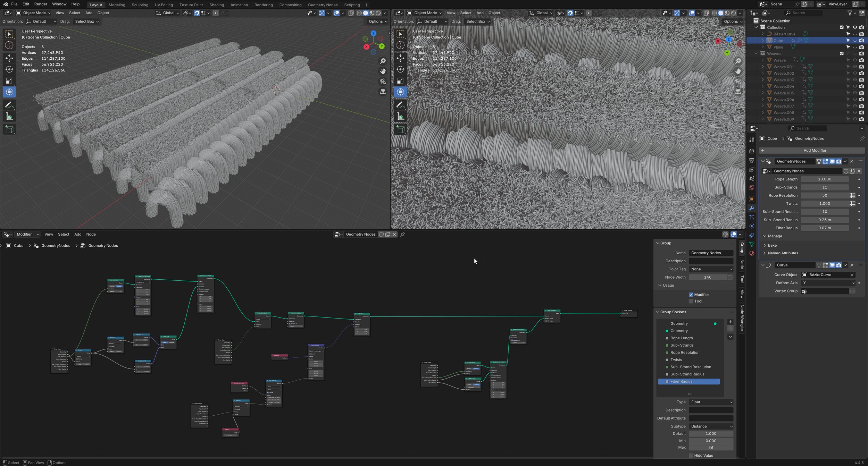Open the Subtype Distance dropdown

711,426
